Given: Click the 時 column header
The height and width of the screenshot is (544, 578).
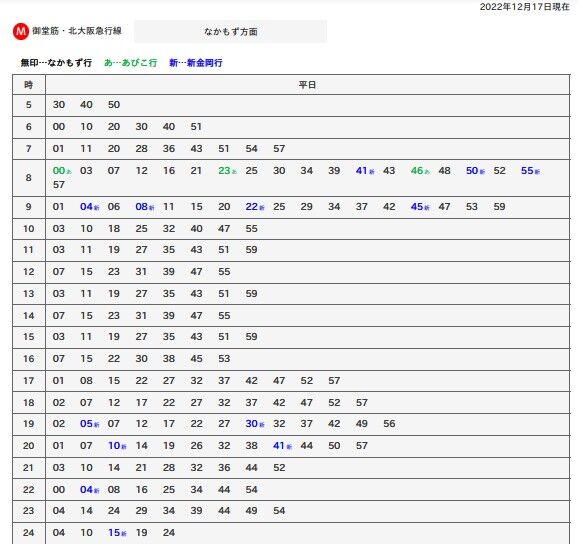Looking at the screenshot, I should (x=29, y=85).
